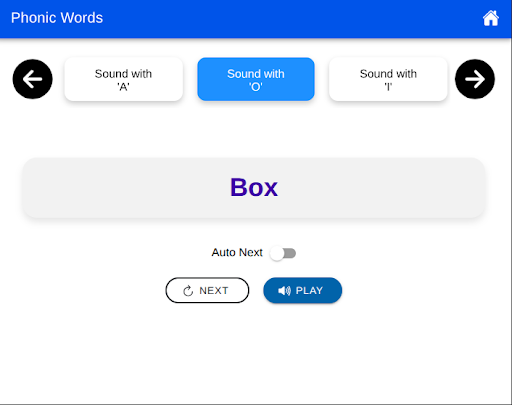Click the Phonic Words title
512x405 pixels.
click(x=57, y=18)
